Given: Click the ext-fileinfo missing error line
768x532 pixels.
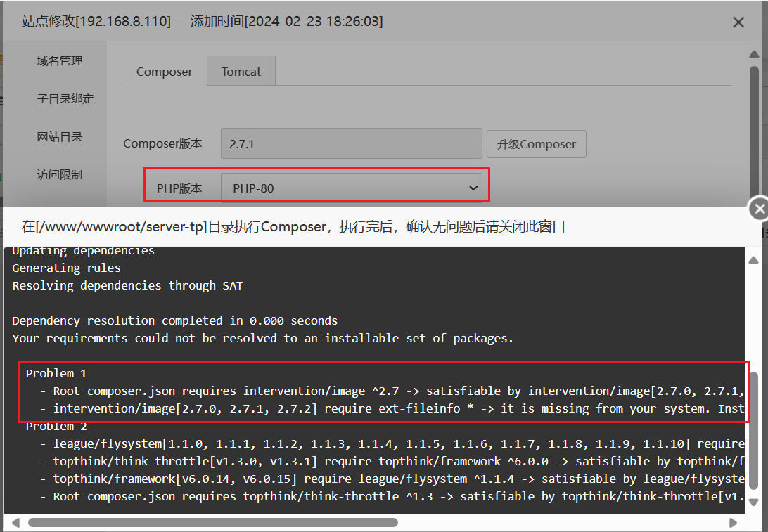Looking at the screenshot, I should click(x=392, y=409).
